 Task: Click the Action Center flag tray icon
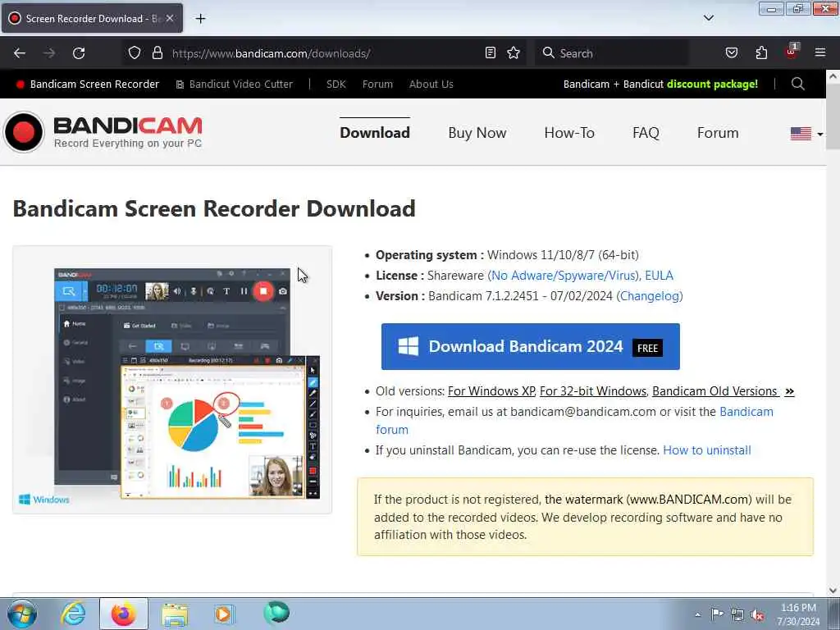pyautogui.click(x=717, y=614)
